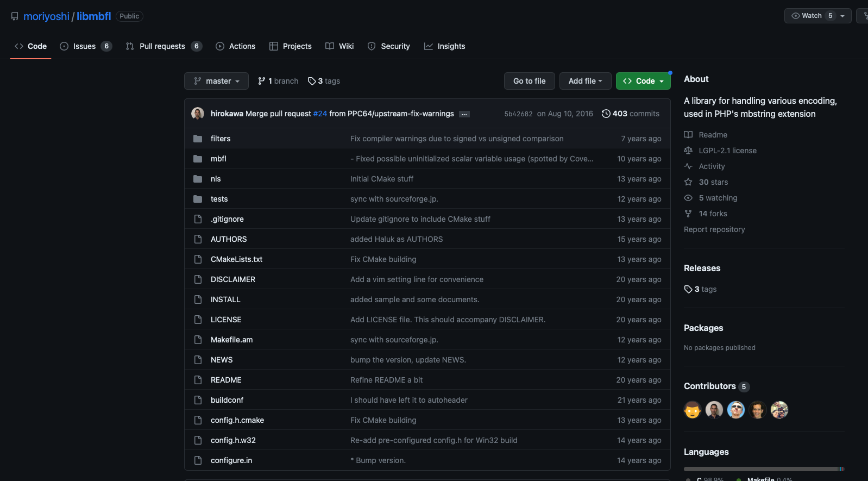Screen dimensions: 868x481
Task: Click the book icon beside Readme
Action: (688, 135)
